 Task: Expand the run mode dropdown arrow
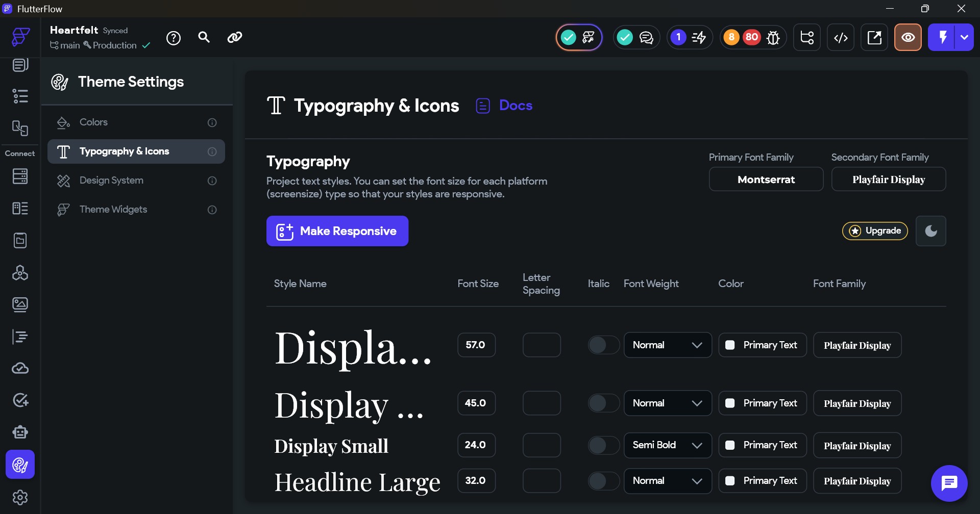(x=964, y=38)
